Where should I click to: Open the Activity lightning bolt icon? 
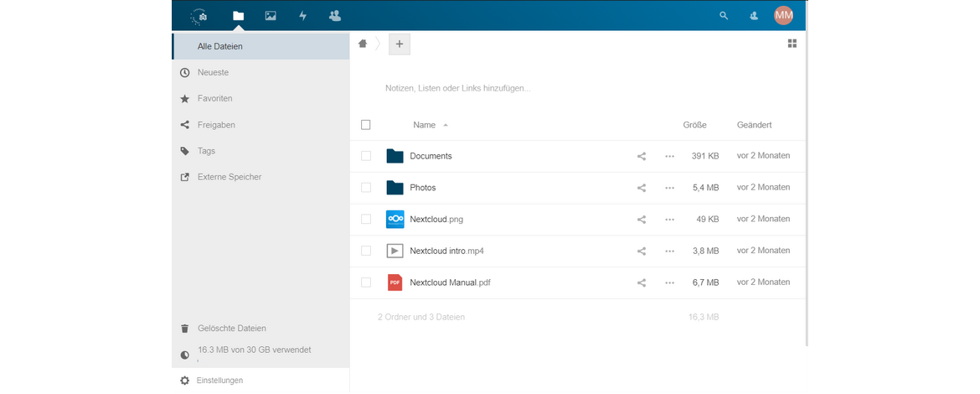click(302, 15)
